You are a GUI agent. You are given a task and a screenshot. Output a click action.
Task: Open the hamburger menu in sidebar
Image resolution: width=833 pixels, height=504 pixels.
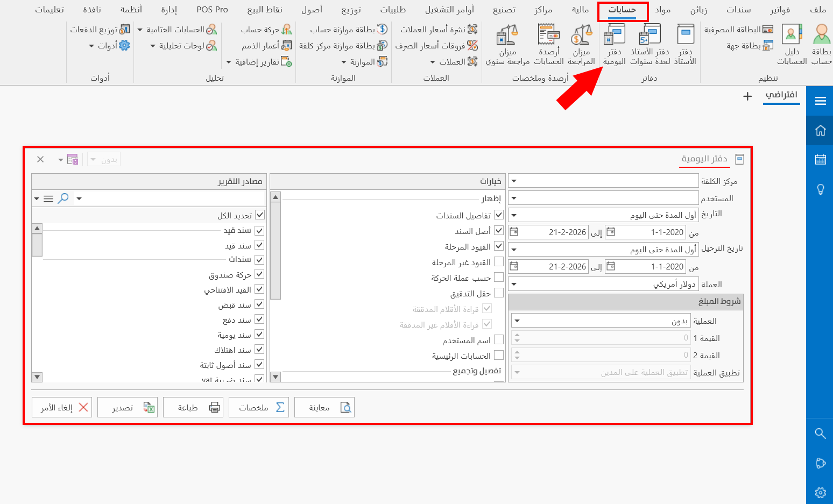click(x=820, y=101)
